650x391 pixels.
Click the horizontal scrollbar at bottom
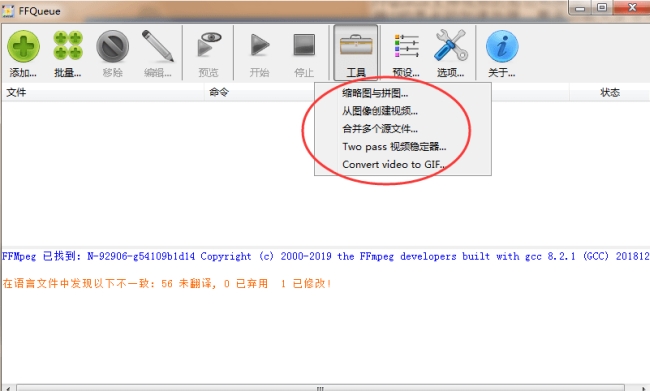click(320, 388)
